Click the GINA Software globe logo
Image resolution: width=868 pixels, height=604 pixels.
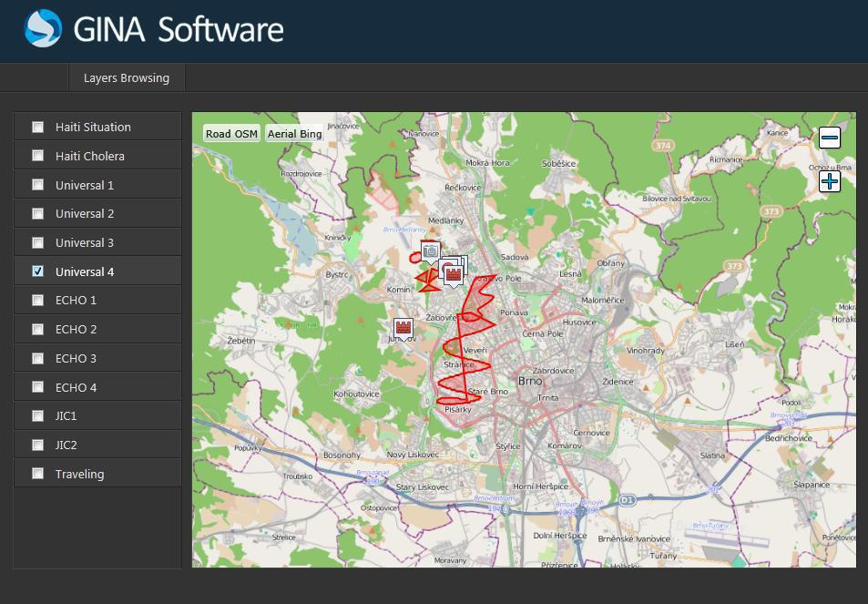(43, 28)
